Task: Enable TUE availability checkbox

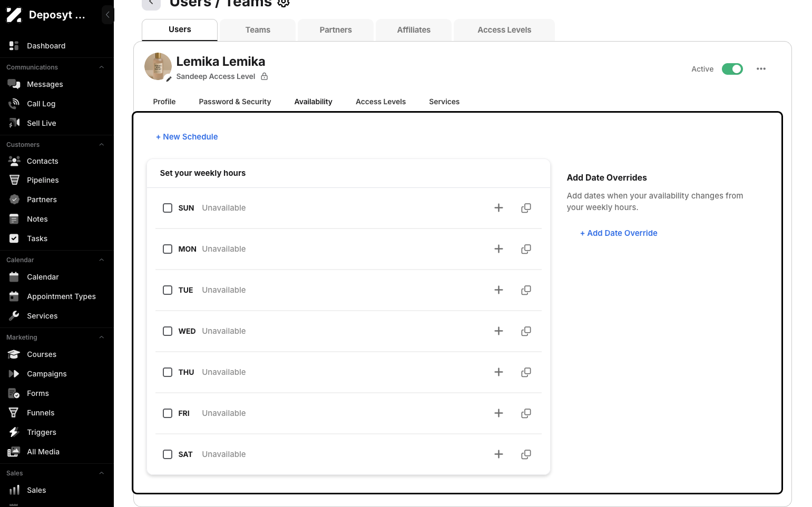Action: (168, 290)
